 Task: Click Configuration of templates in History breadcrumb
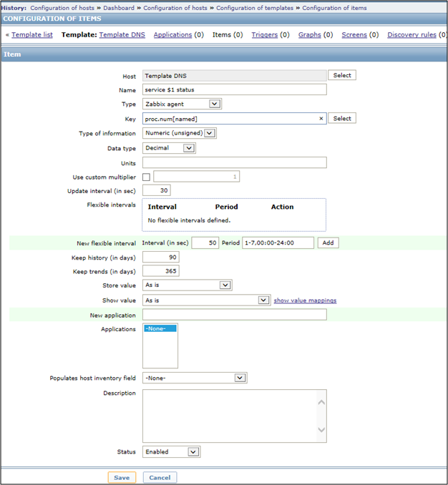pyautogui.click(x=255, y=8)
